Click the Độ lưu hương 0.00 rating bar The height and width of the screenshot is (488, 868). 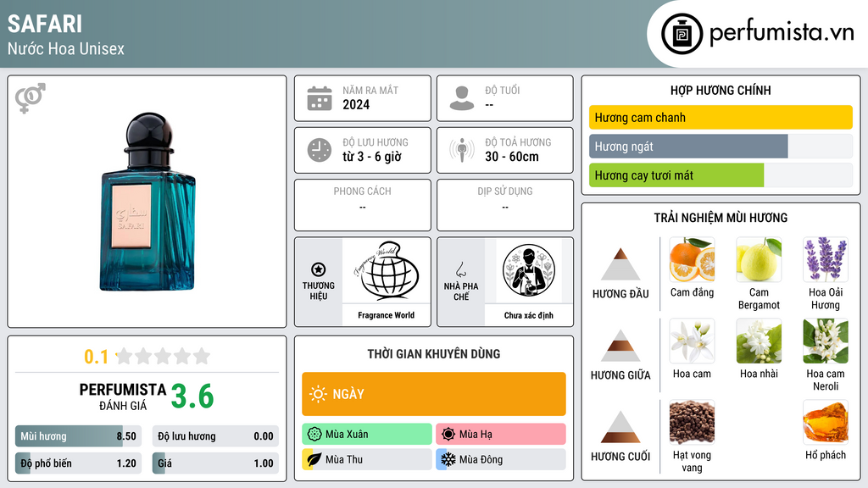click(215, 436)
